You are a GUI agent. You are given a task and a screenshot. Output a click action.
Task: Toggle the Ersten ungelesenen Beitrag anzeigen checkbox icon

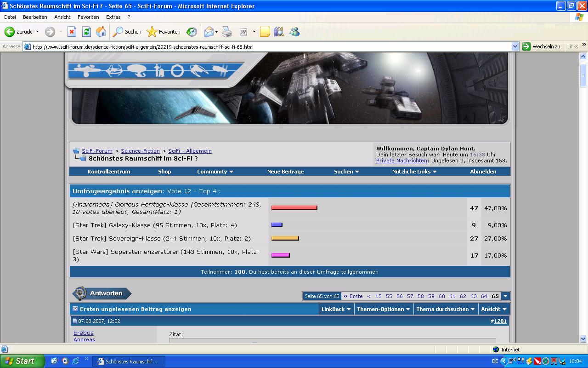pos(75,309)
